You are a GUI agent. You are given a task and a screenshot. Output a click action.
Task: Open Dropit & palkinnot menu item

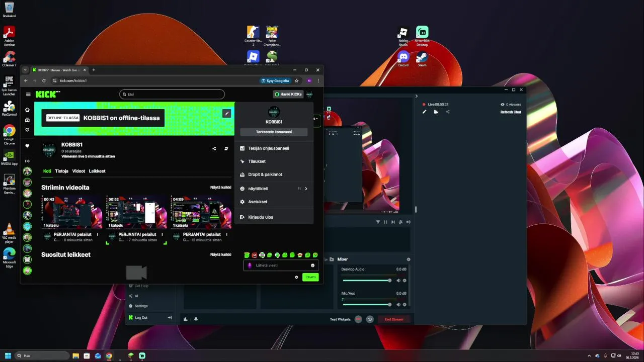[x=274, y=174]
